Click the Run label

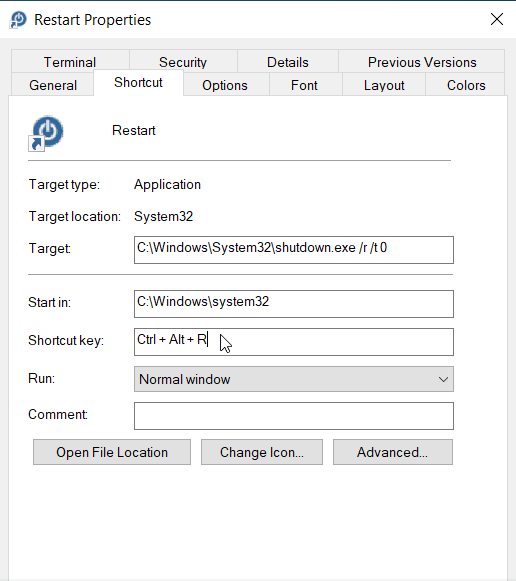pos(41,378)
